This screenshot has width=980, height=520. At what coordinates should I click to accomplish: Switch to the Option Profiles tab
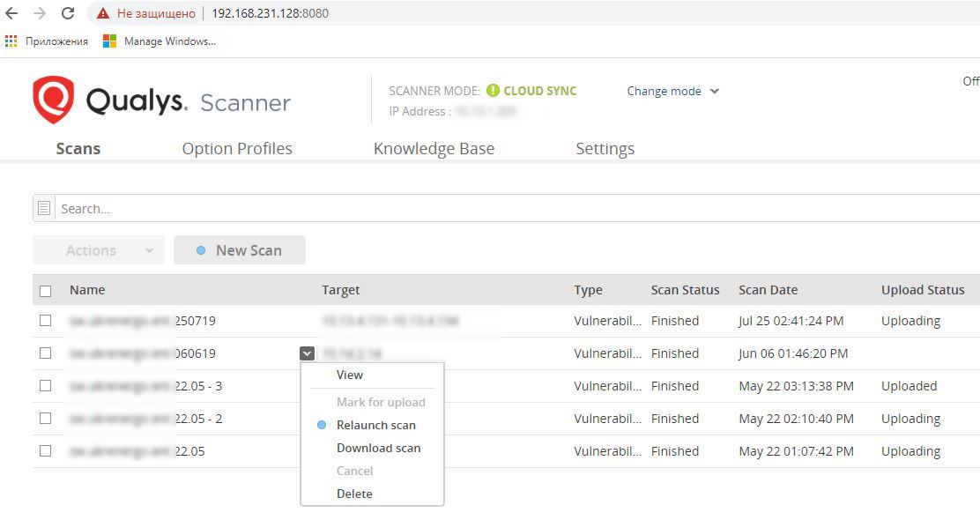tap(236, 148)
